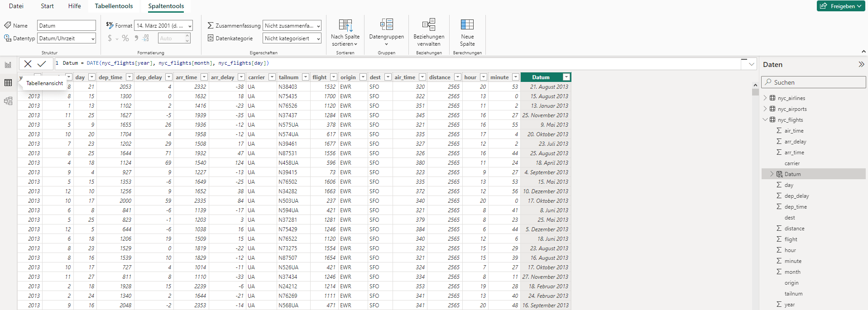The image size is (868, 310).
Task: Click the nyc_flights table icon
Action: click(x=772, y=119)
